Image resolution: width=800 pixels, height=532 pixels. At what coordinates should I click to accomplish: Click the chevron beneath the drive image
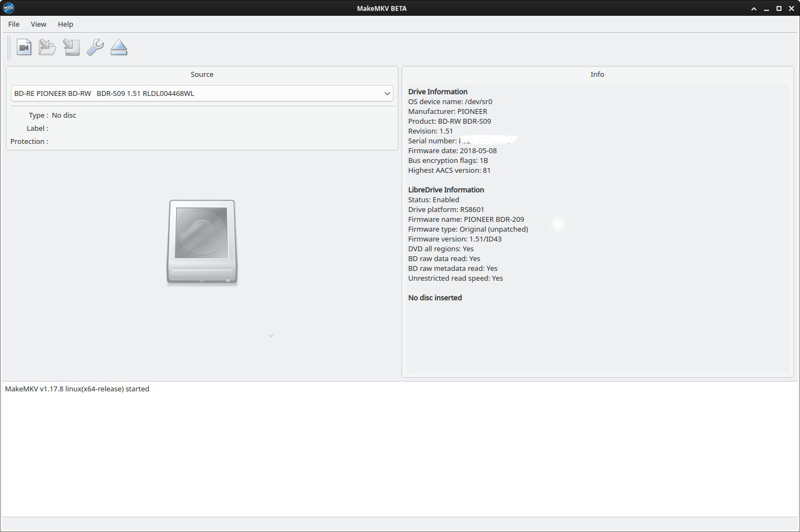tap(271, 336)
